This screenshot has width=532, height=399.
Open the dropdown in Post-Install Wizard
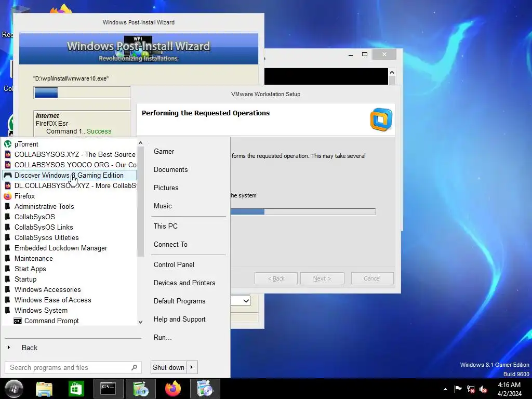[246, 301]
